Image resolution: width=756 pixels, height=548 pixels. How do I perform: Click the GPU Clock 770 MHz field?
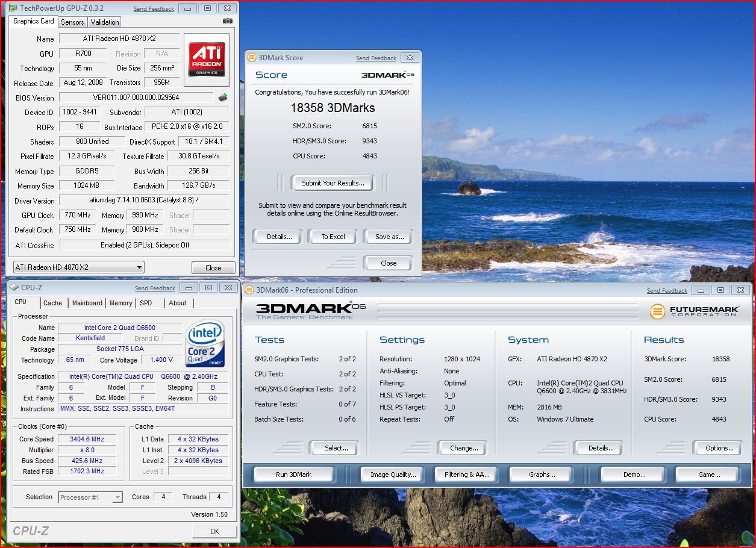coord(77,215)
